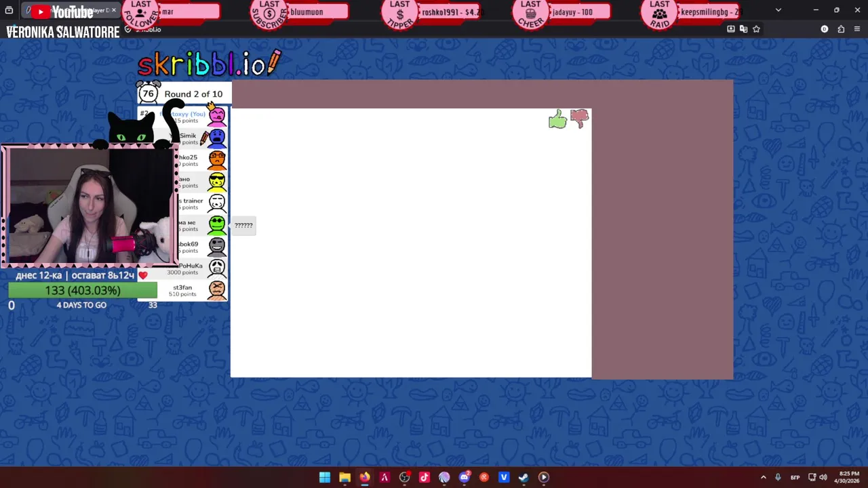Open TikTok from the taskbar
868x488 pixels.
425,477
